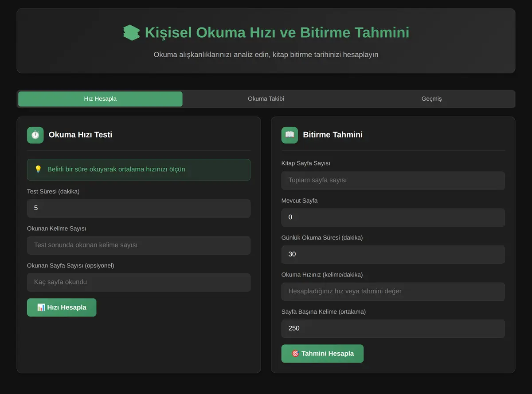This screenshot has width=532, height=394.
Task: Click the Sayfa Başına Kelime field
Action: (x=393, y=329)
